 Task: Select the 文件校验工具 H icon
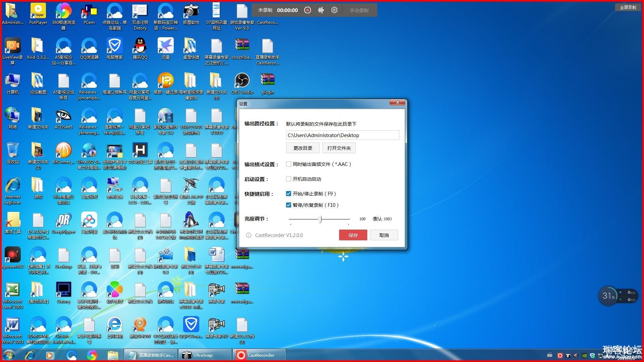[140, 154]
